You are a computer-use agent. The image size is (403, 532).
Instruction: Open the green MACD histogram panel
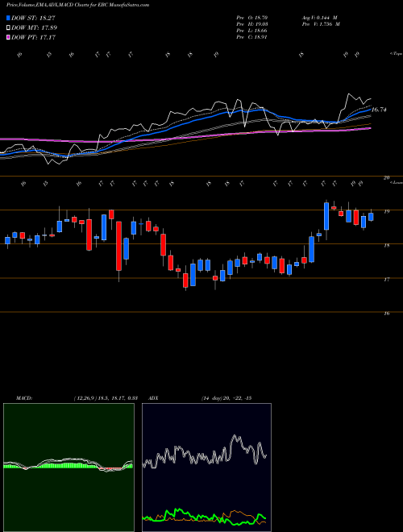[x=69, y=468]
